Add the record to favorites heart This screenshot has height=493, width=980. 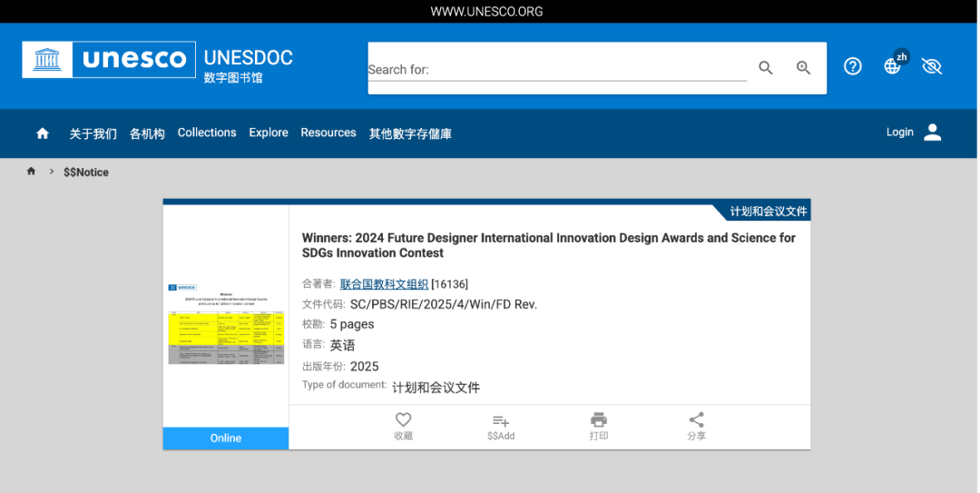coord(404,420)
